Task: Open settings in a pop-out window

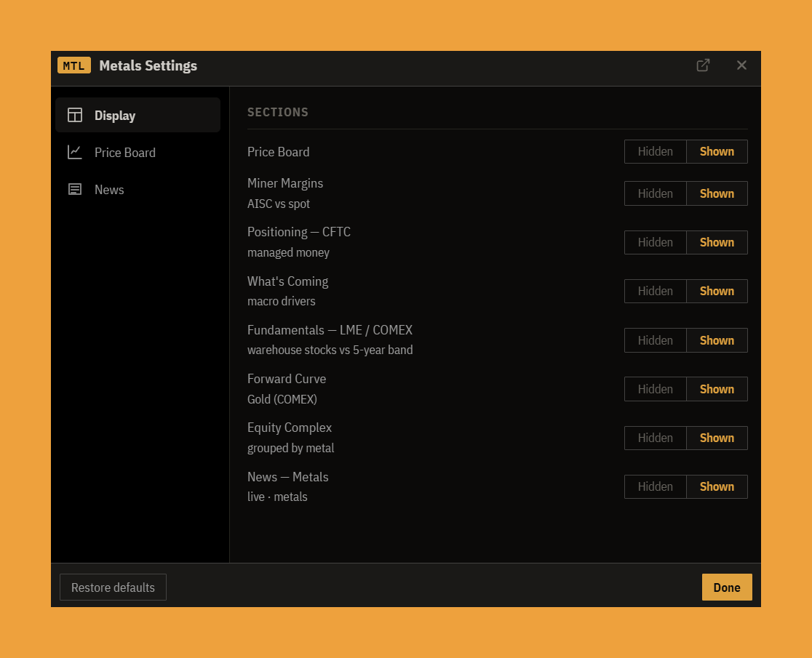Action: [x=703, y=65]
